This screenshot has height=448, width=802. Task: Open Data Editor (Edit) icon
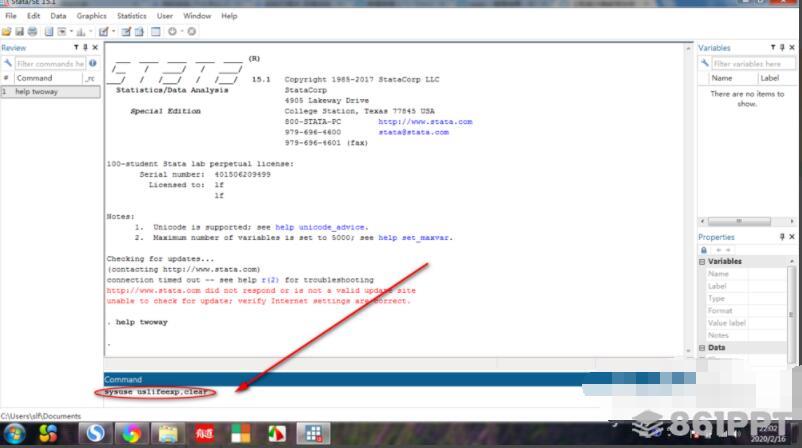click(x=126, y=32)
